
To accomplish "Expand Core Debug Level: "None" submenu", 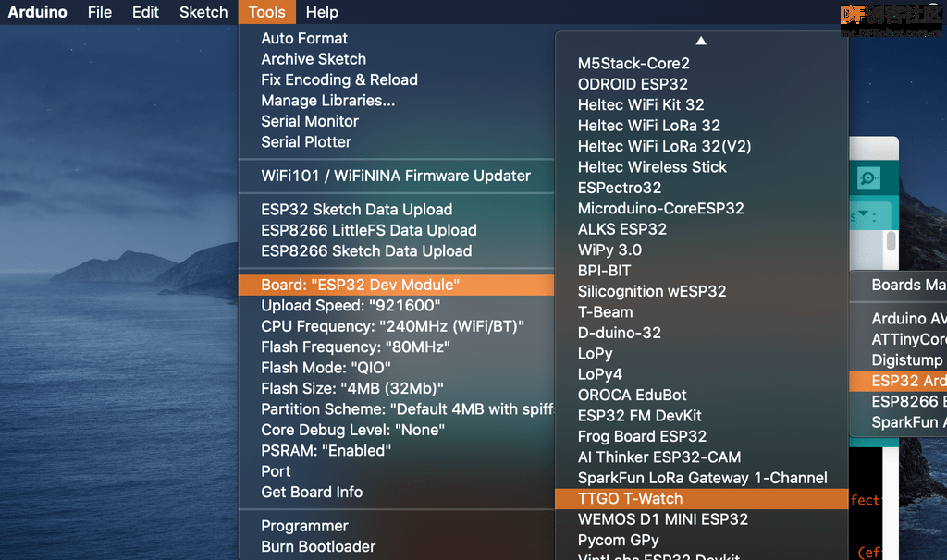I will [x=396, y=430].
